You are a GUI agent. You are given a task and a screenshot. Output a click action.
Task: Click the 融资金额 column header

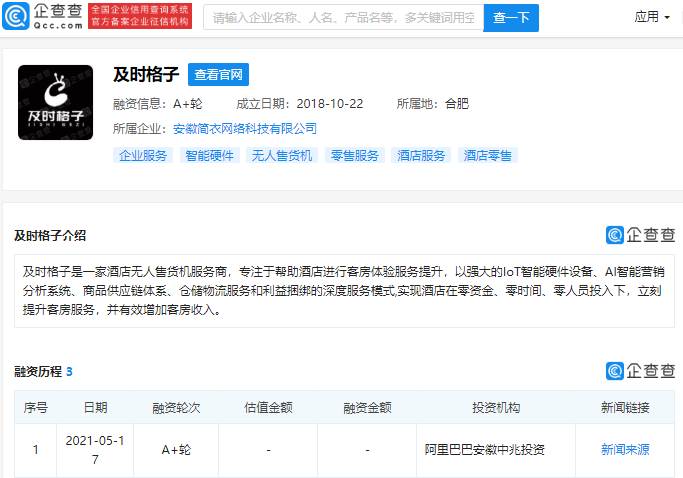pos(367,408)
